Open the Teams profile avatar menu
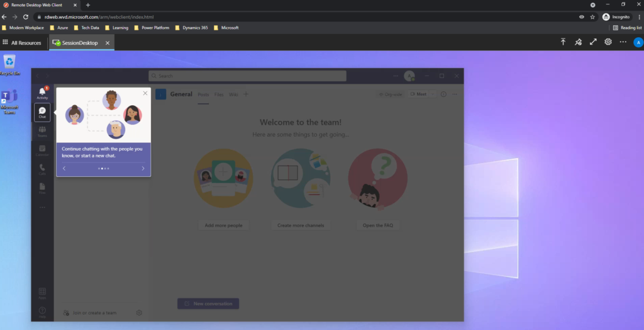 (409, 76)
